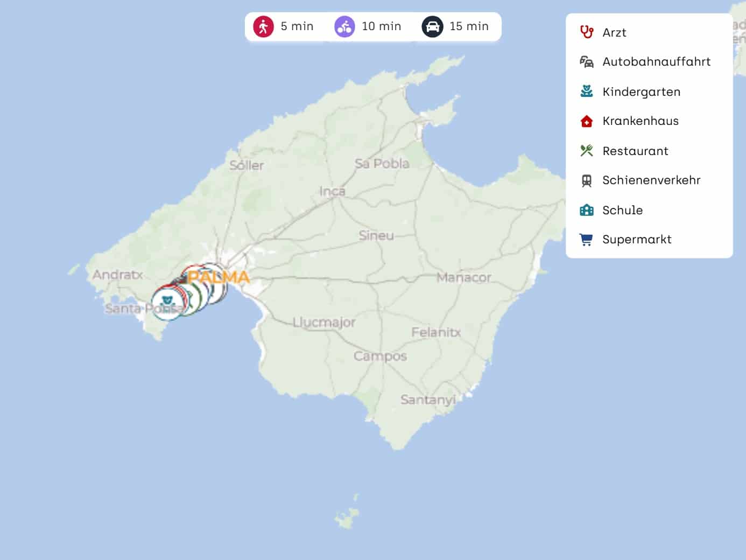The image size is (746, 560).
Task: Select the 15 min car icon
Action: coord(432,26)
